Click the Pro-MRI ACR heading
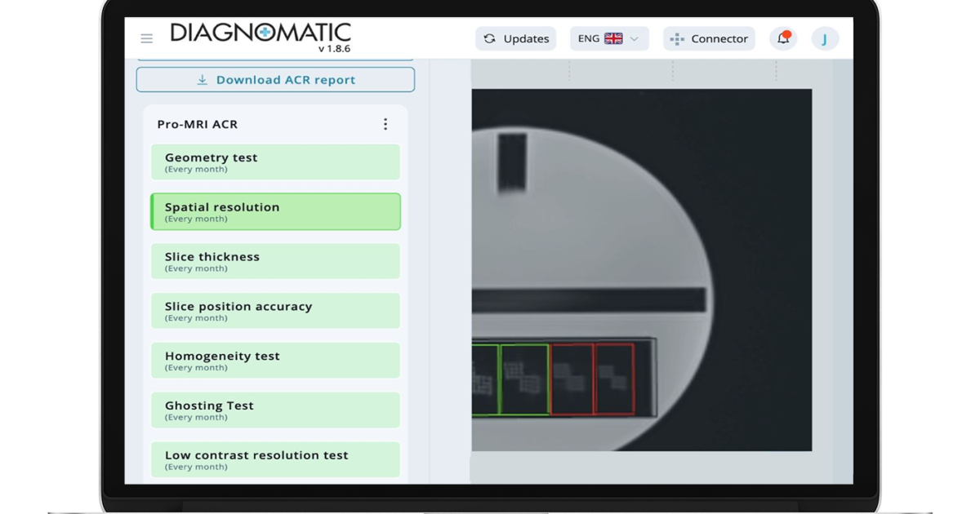980x514 pixels. 197,124
